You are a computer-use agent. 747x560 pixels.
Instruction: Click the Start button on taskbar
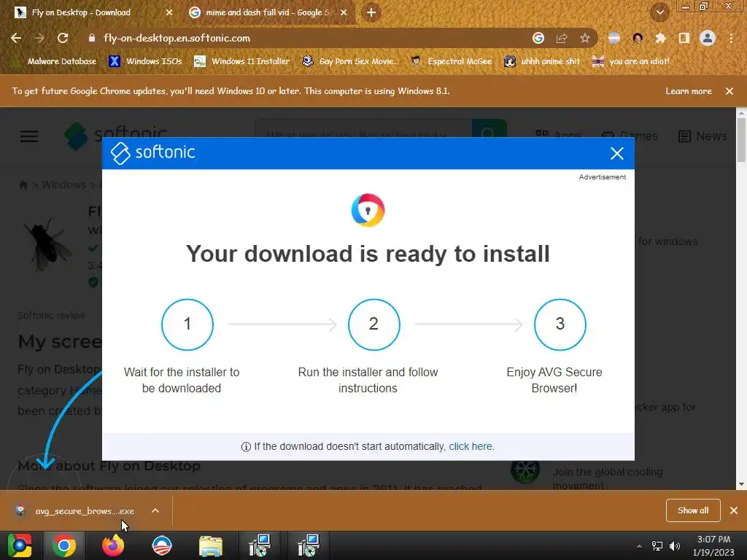19,545
